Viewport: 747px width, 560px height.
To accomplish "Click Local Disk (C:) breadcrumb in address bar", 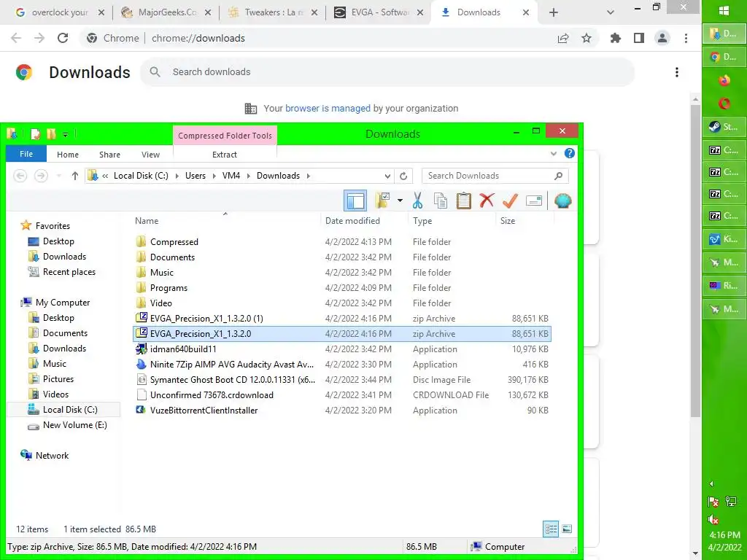I will click(x=141, y=176).
